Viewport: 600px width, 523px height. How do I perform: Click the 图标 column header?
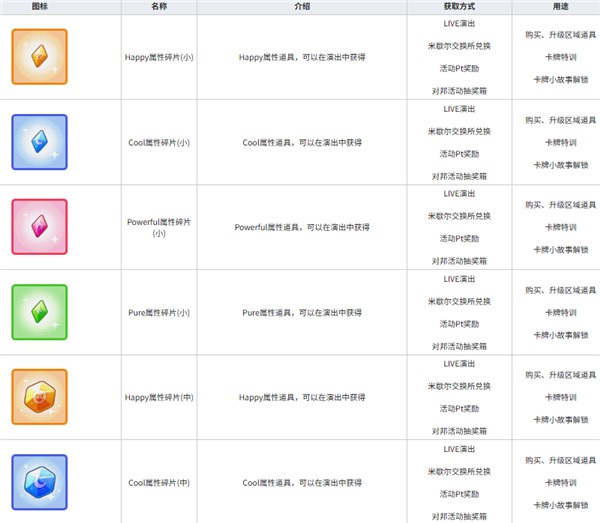[x=39, y=7]
